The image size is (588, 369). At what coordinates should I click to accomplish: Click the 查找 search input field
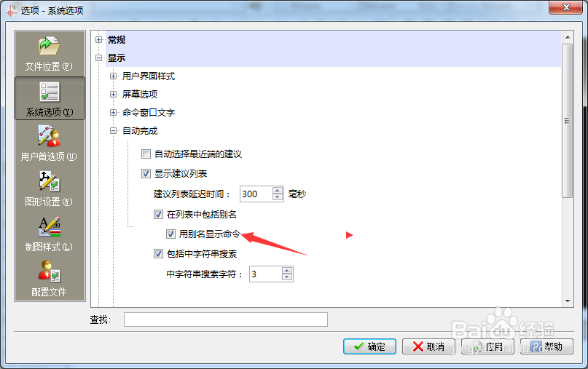(x=226, y=320)
